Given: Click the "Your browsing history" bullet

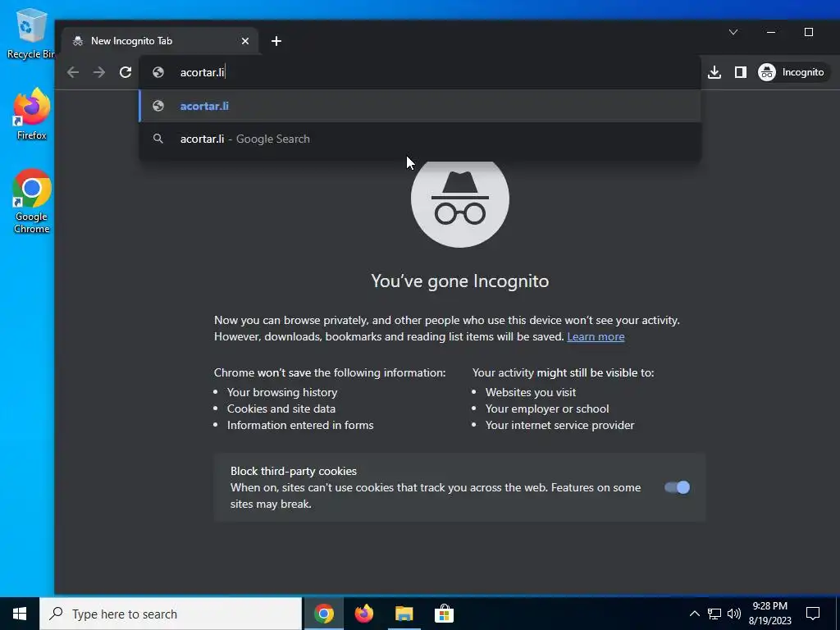Looking at the screenshot, I should click(x=282, y=392).
